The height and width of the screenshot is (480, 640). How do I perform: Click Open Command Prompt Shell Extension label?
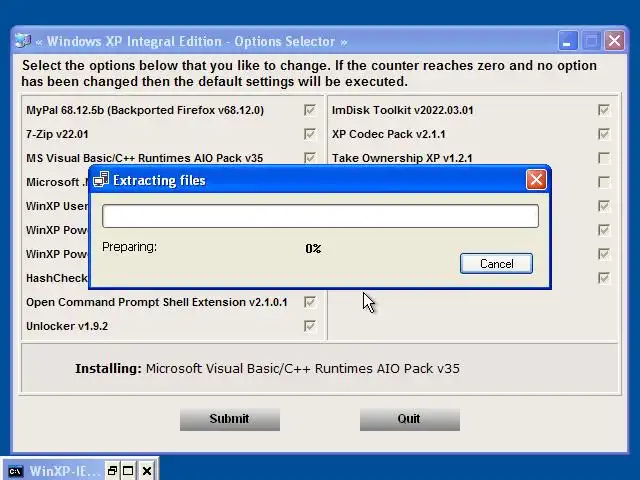click(x=157, y=302)
